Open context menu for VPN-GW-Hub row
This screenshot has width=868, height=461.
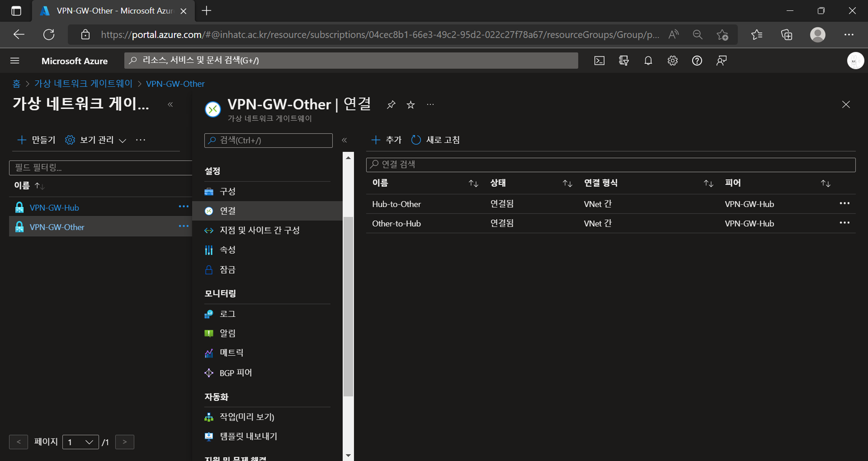tap(184, 207)
